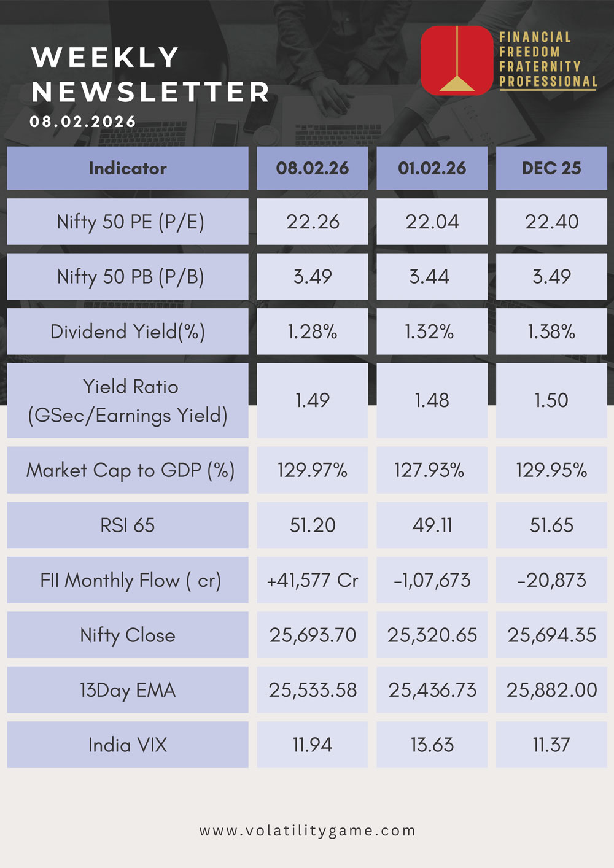Select the Yield Ratio indicator cell

coord(128,400)
